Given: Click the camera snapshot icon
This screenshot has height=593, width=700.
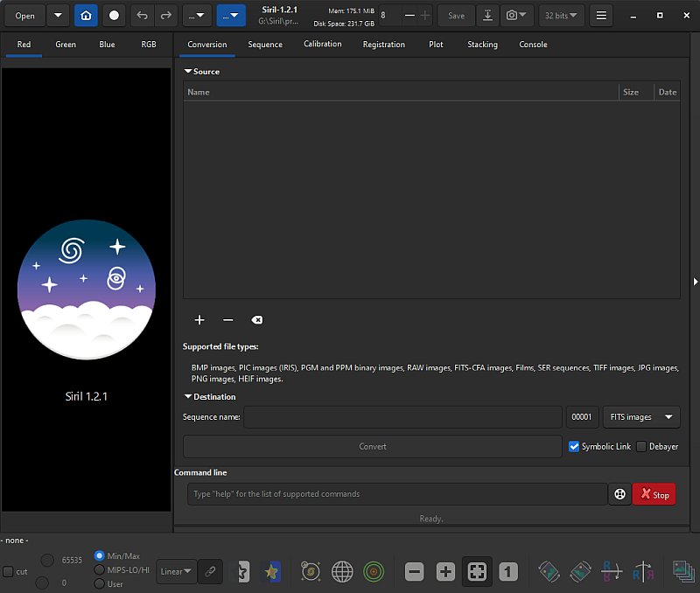Looking at the screenshot, I should [515, 16].
